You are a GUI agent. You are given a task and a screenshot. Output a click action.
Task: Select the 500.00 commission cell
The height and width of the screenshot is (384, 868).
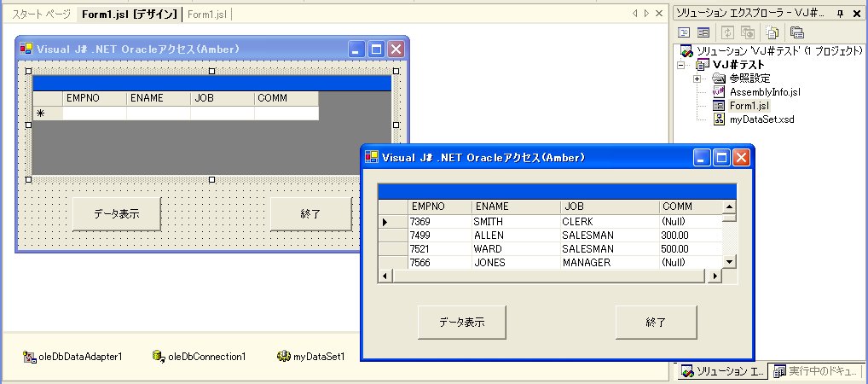[691, 249]
